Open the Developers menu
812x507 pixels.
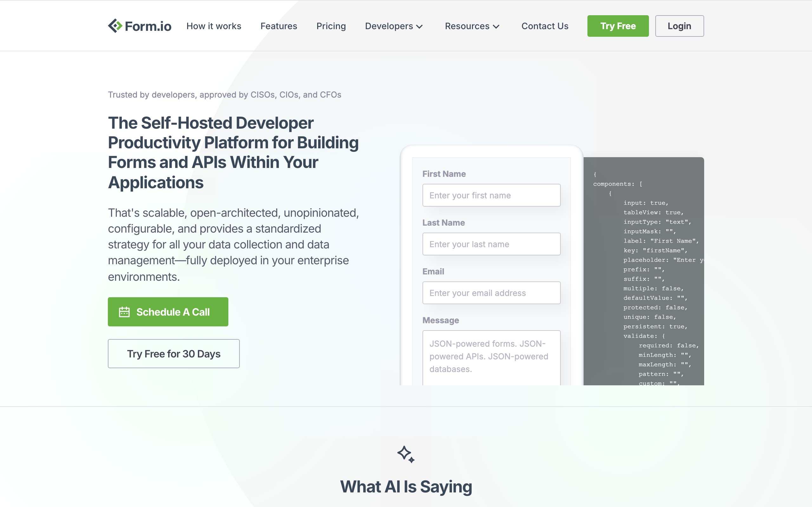(x=389, y=26)
